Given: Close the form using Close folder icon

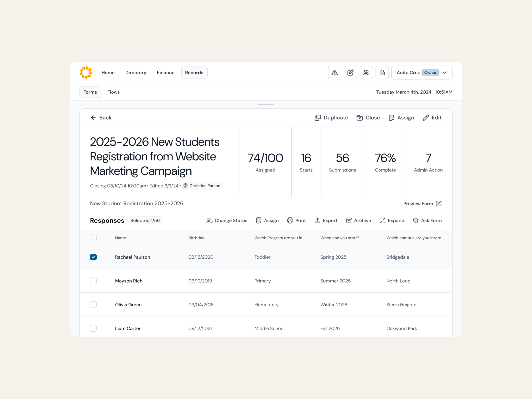Looking at the screenshot, I should (x=368, y=118).
